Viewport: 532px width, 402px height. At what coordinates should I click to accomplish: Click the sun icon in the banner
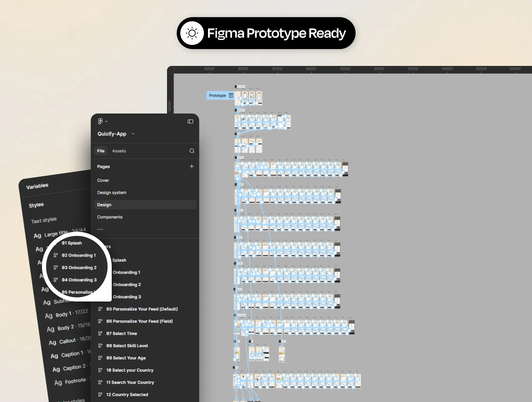coord(192,33)
